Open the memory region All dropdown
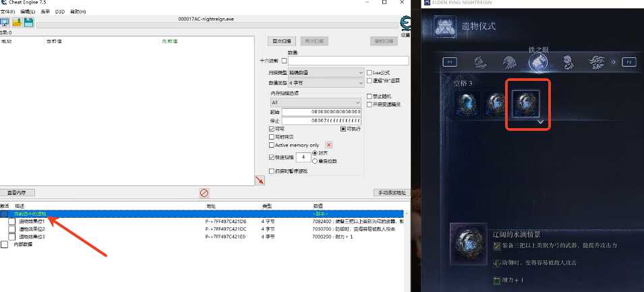The width and height of the screenshot is (644, 292). 316,102
